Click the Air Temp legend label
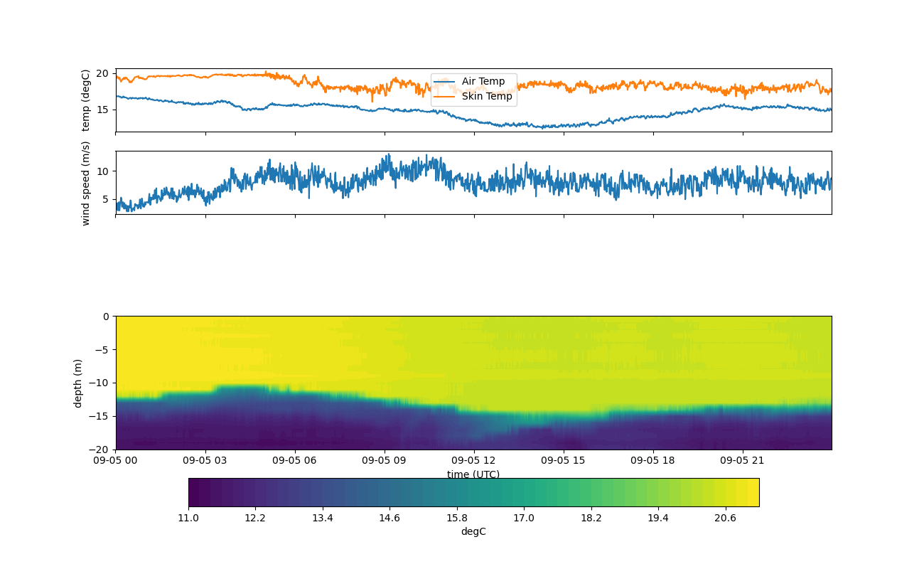The image size is (924, 569). tap(483, 82)
